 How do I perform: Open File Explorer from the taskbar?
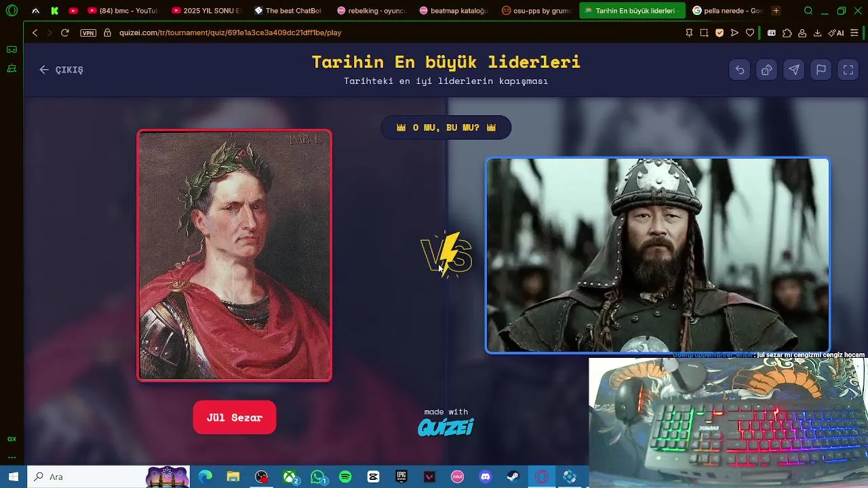[x=233, y=476]
